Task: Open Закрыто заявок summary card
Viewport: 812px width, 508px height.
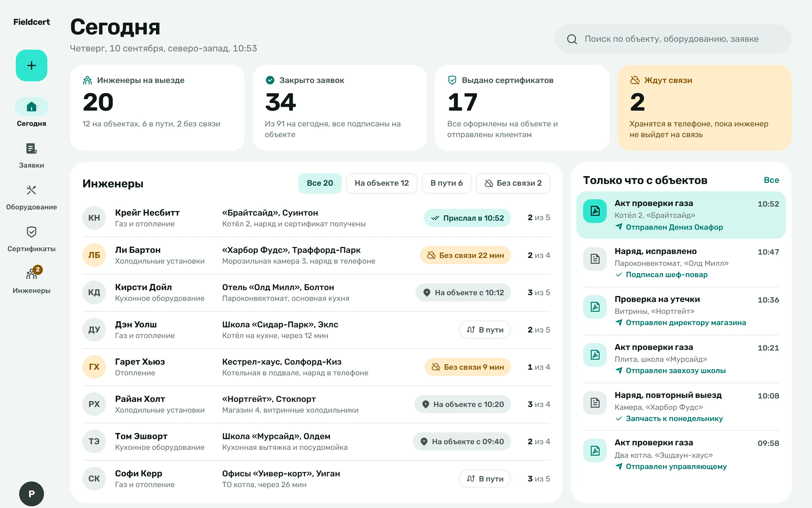Action: (339, 108)
